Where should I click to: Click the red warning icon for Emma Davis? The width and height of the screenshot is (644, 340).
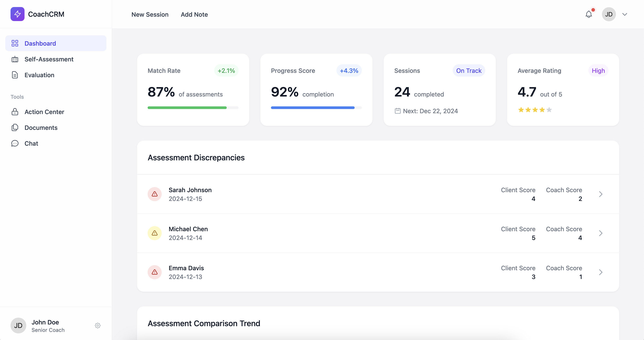[x=154, y=272]
